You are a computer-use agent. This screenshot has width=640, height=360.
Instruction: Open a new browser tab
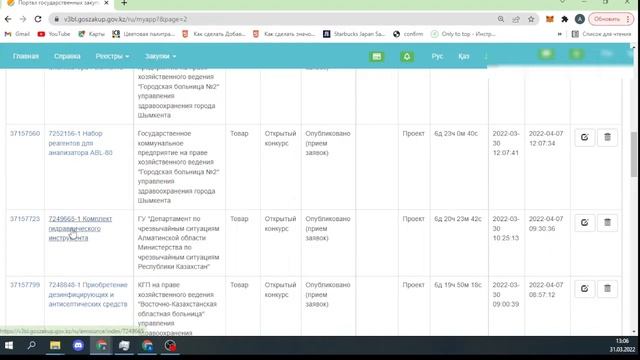124,3
